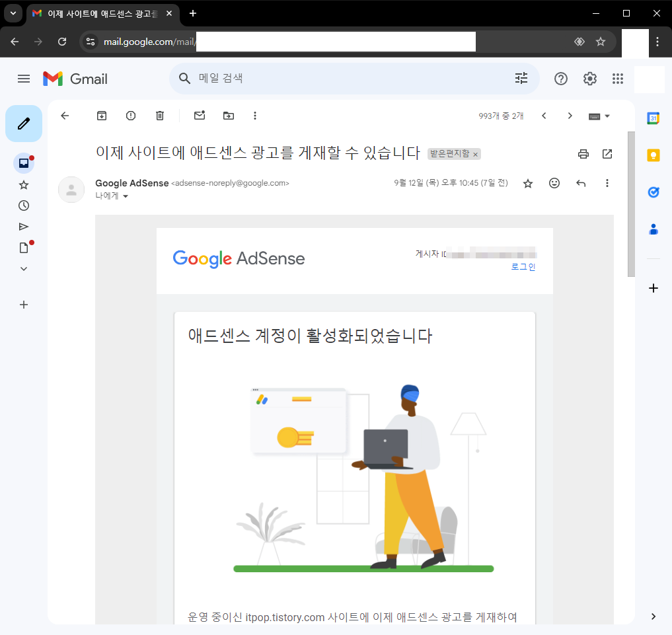Open the Google apps grid
This screenshot has height=635, width=672.
point(618,79)
